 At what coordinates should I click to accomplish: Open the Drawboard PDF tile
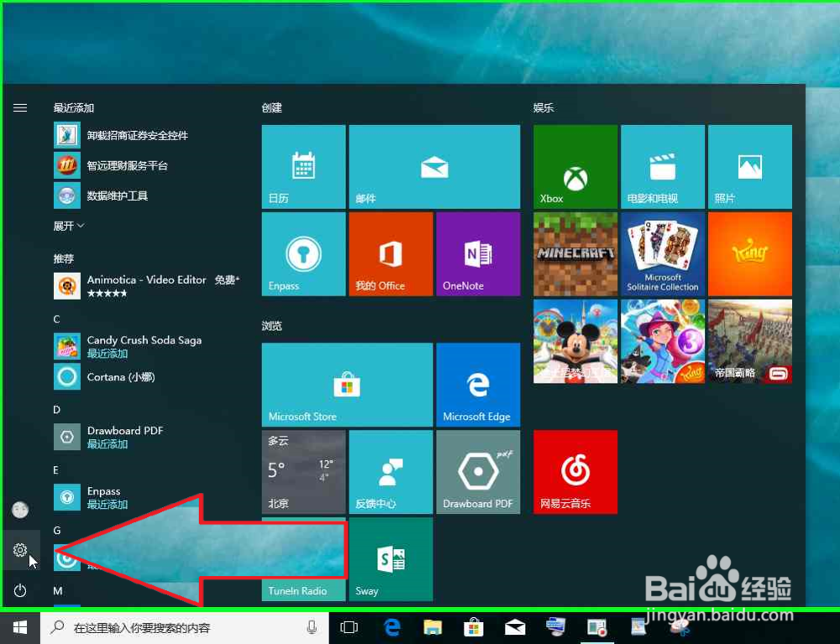point(479,472)
